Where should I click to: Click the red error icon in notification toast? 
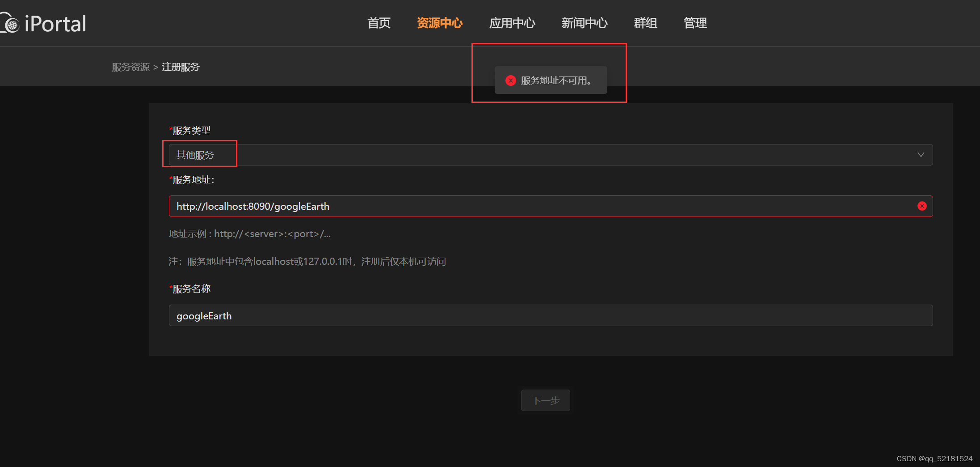click(x=511, y=80)
